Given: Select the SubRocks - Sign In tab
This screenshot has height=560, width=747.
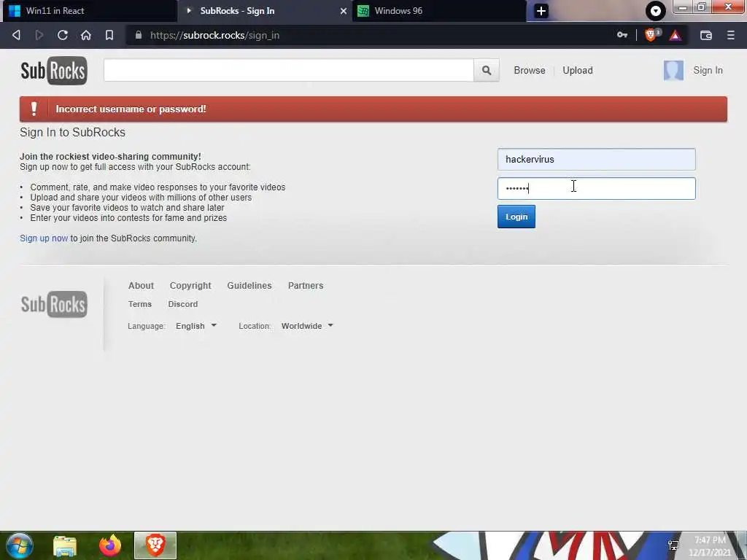Looking at the screenshot, I should point(264,11).
